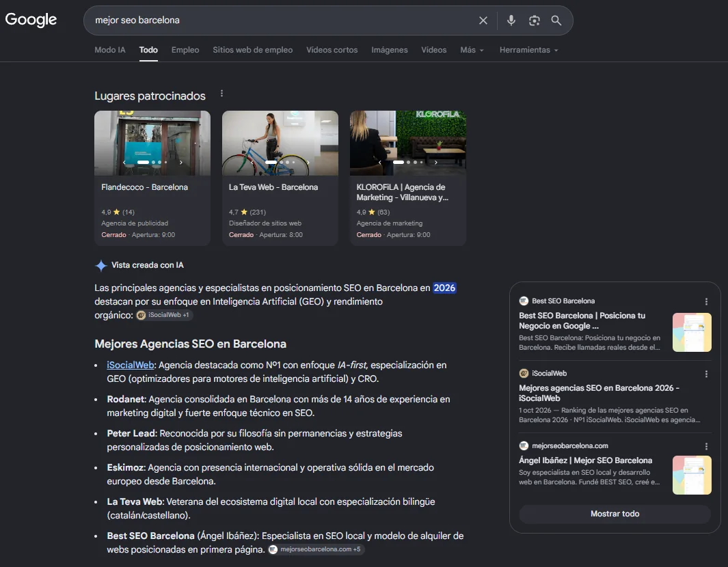Select the highlighted '2026' text
Screen dimensions: 728x567
coord(444,288)
